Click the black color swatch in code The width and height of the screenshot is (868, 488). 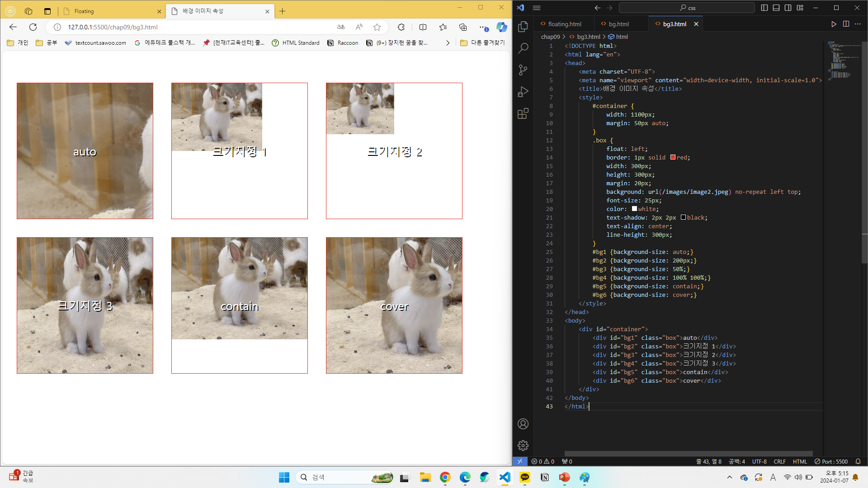click(683, 217)
